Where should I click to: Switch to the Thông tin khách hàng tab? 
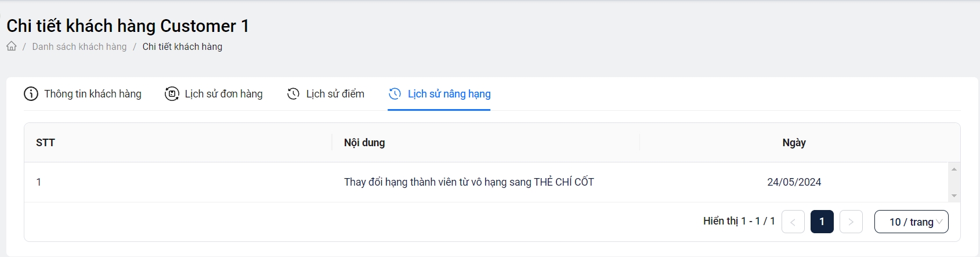click(93, 94)
